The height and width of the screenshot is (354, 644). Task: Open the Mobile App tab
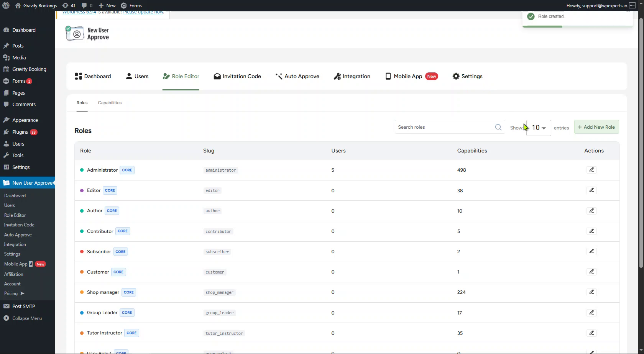tap(411, 76)
